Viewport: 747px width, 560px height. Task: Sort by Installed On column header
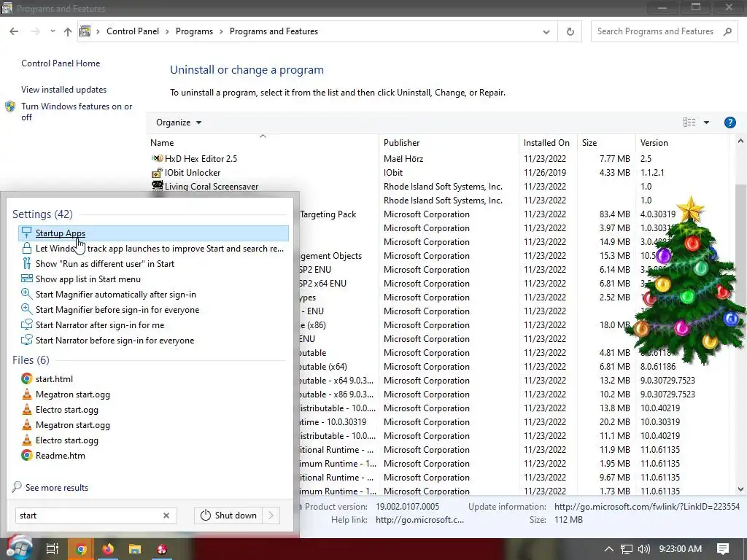[548, 143]
